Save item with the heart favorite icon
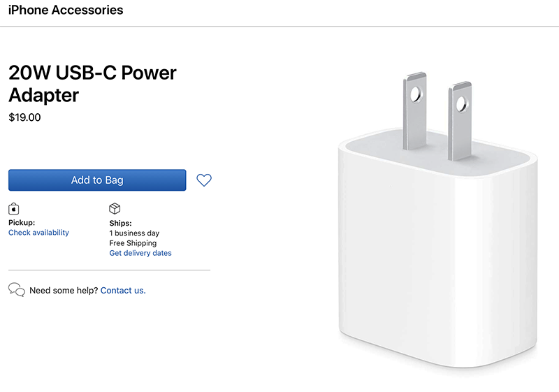Viewport: 559px width, 392px height. [204, 180]
